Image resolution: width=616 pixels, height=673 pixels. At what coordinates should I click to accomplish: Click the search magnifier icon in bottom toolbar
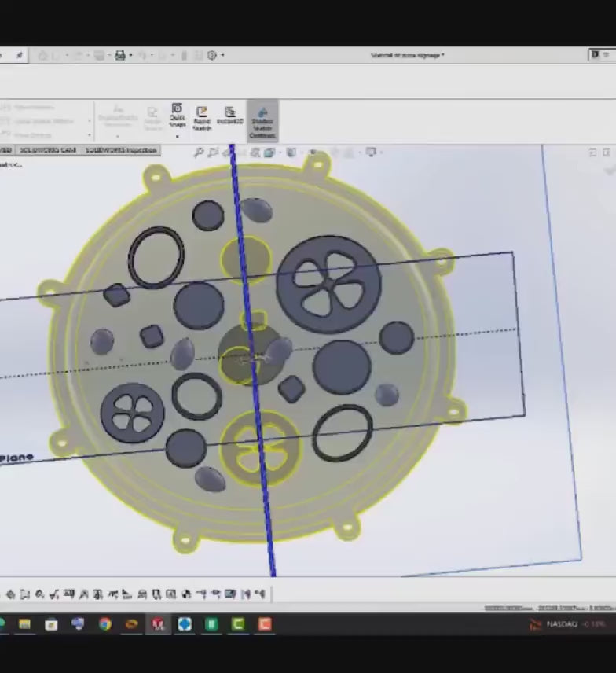[39, 594]
